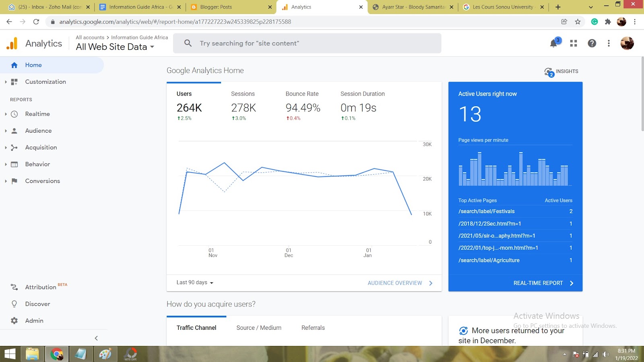Click the Home sidebar icon

(14, 65)
